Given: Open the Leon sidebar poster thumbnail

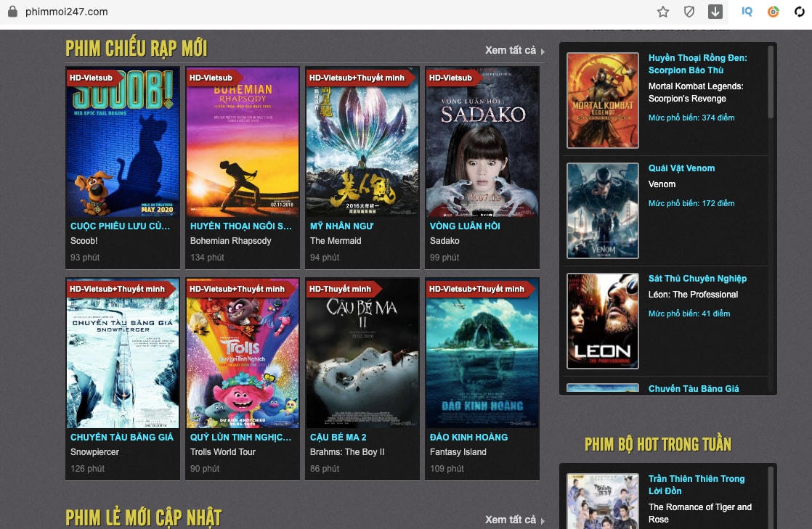Looking at the screenshot, I should pyautogui.click(x=602, y=321).
